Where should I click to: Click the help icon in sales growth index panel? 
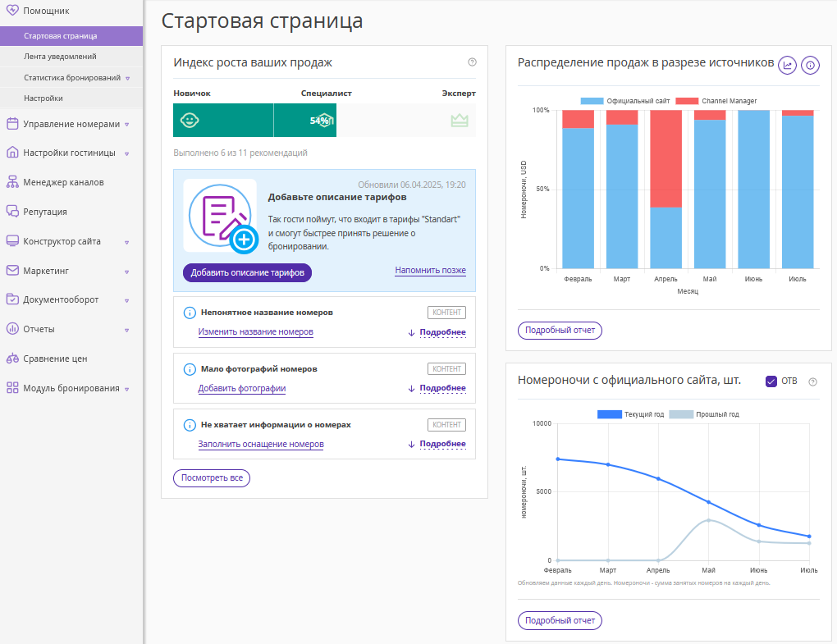(472, 62)
